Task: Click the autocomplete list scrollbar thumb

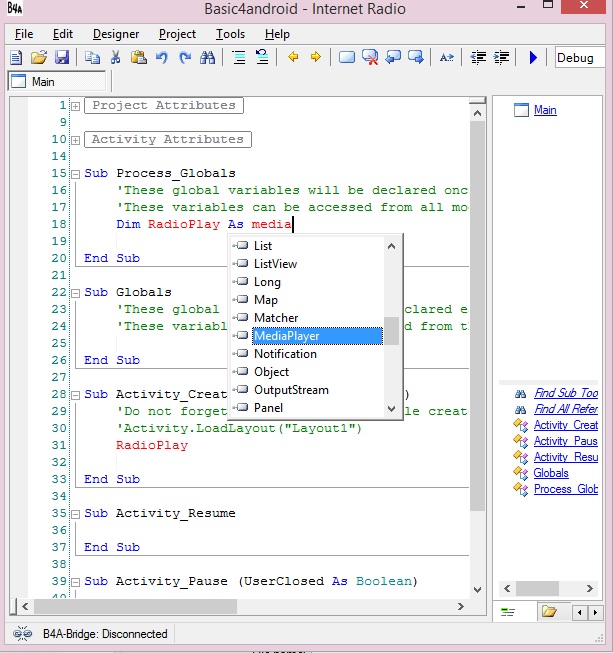Action: (x=393, y=330)
